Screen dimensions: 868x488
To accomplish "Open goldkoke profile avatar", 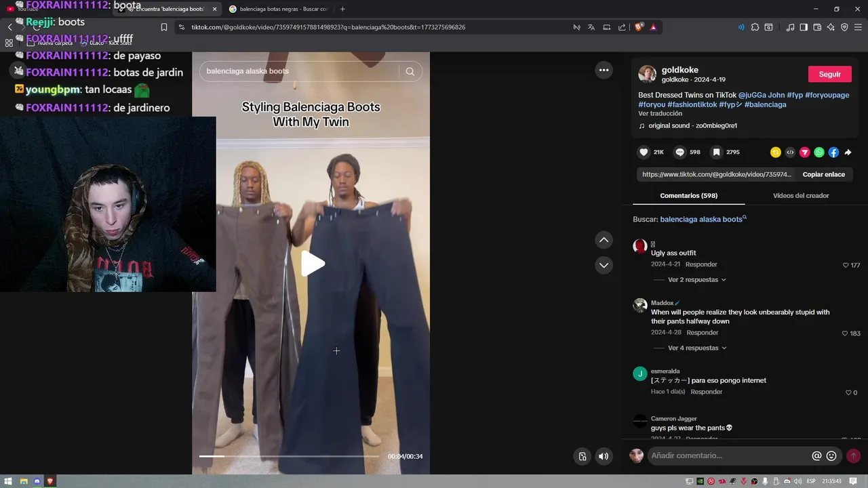I will point(647,74).
